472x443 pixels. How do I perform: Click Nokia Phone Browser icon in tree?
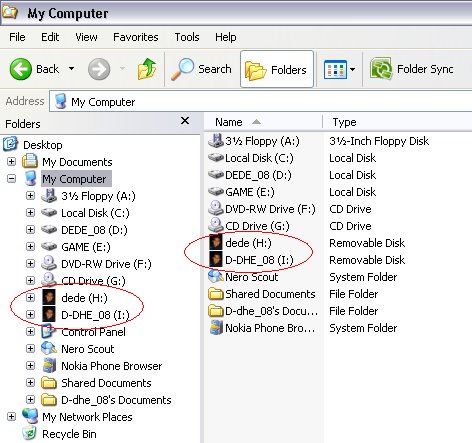tap(49, 366)
